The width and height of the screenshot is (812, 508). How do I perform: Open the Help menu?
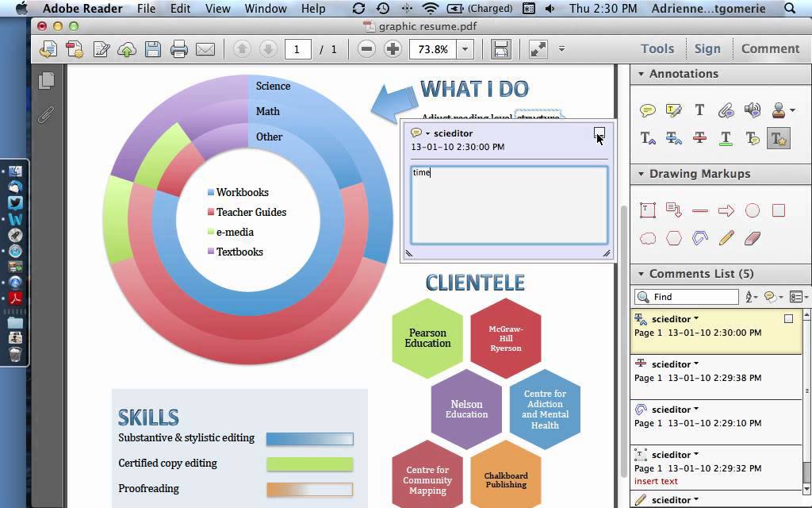coord(313,8)
